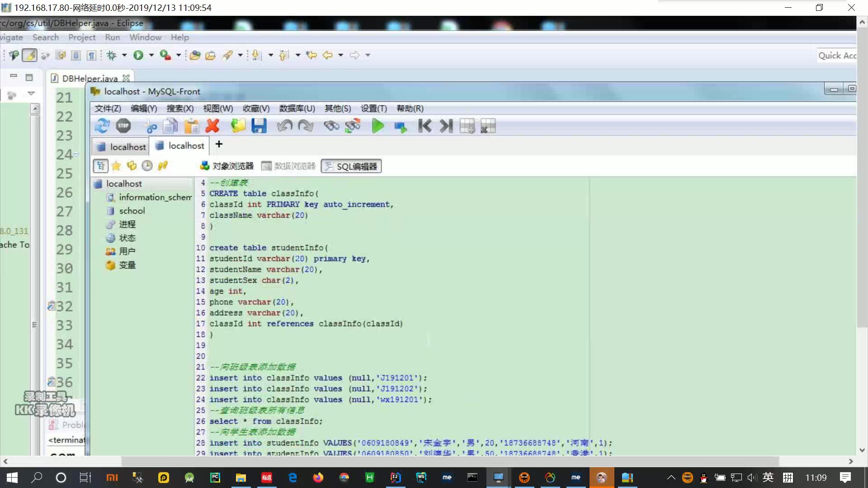Open Eclipse Window menu
868x488 pixels.
click(145, 38)
